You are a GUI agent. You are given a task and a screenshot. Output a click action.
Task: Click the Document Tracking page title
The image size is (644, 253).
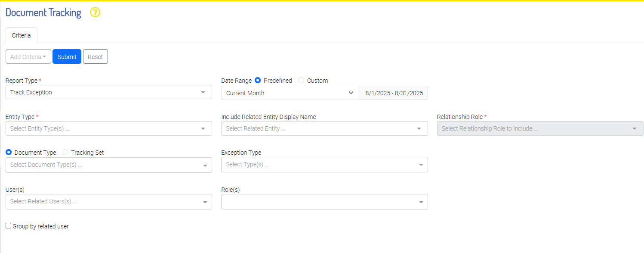tap(43, 12)
